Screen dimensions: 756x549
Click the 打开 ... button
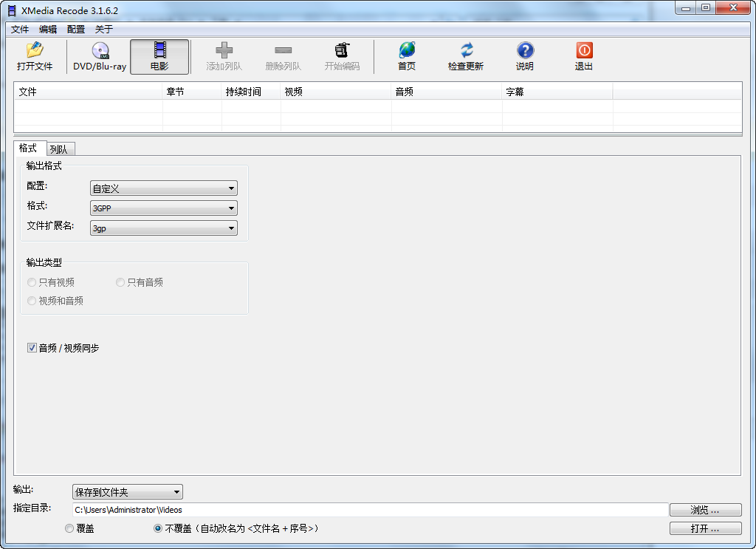coord(705,528)
